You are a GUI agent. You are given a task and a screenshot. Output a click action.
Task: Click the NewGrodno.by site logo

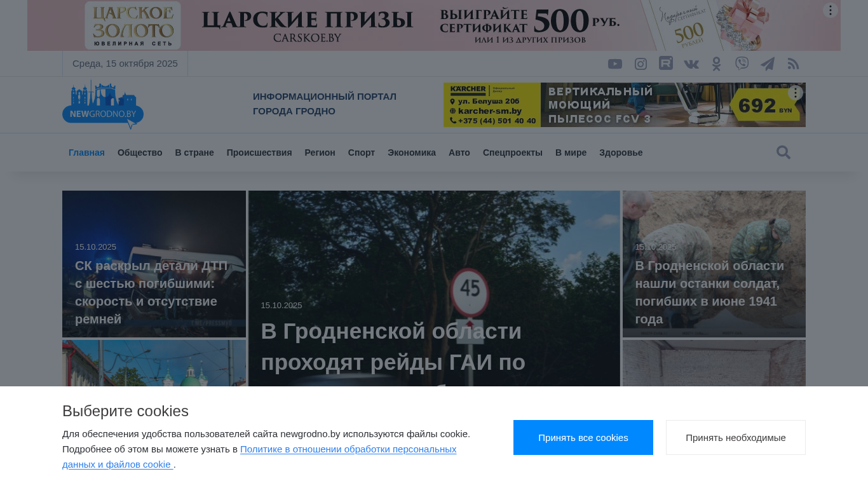click(x=103, y=105)
